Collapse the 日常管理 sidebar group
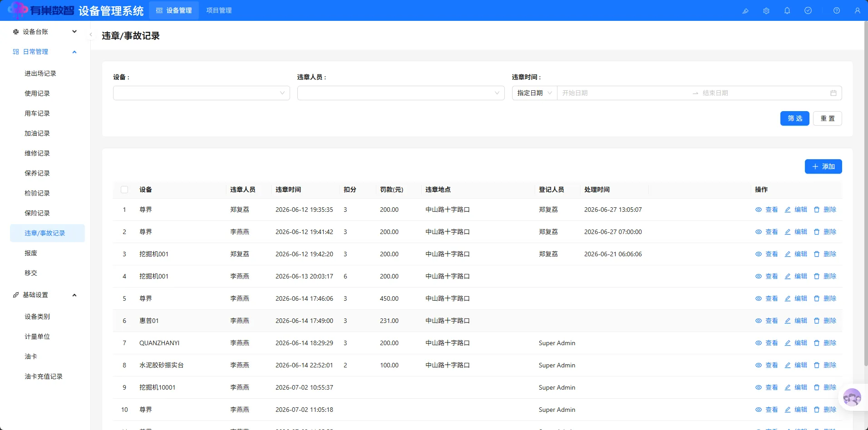 [45, 52]
